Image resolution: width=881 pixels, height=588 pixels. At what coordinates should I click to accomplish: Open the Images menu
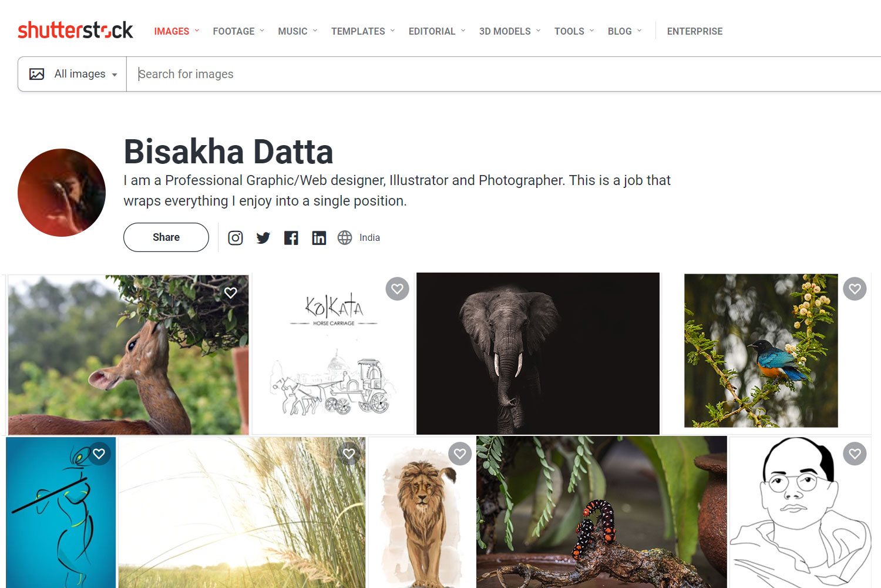pyautogui.click(x=177, y=31)
